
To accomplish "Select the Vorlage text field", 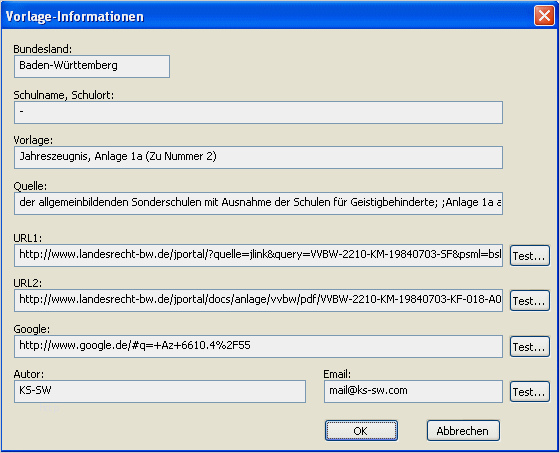I will tap(258, 157).
